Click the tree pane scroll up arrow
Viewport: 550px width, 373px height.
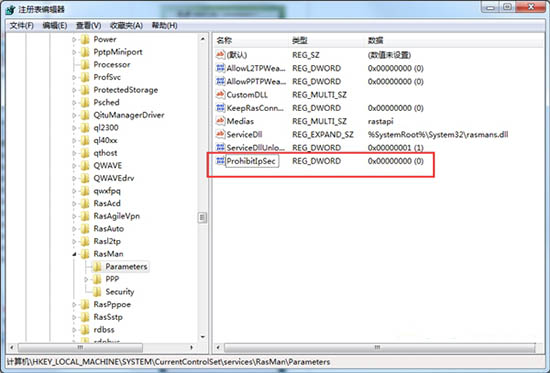pyautogui.click(x=203, y=39)
